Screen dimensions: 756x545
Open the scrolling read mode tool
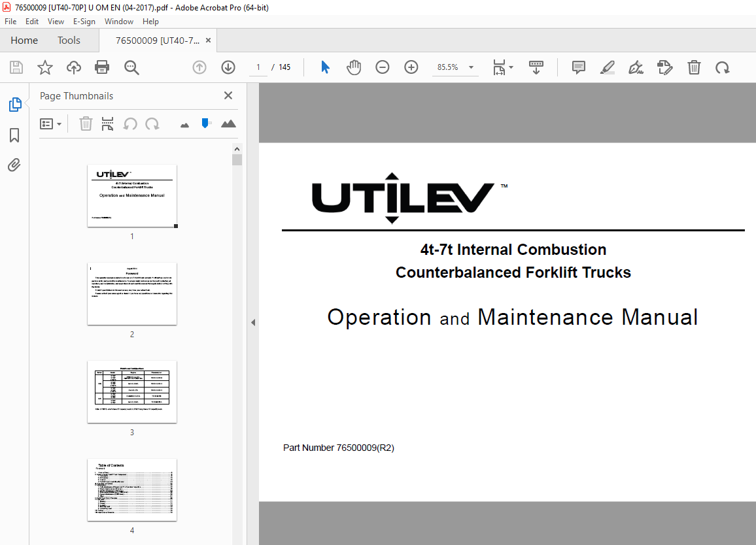536,67
